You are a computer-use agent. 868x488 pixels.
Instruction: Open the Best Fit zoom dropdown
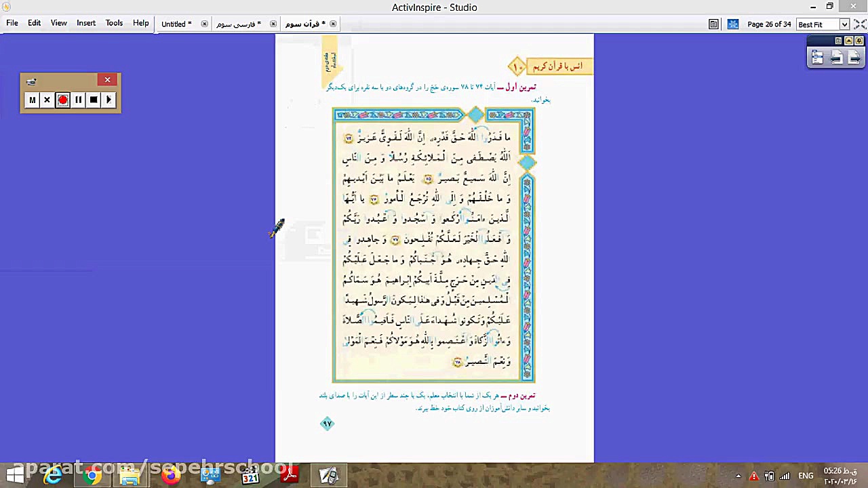(x=844, y=24)
